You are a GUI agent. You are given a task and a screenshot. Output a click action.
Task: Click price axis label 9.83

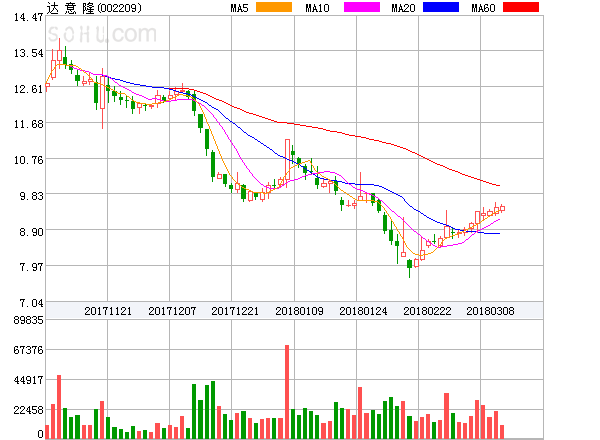[31, 196]
